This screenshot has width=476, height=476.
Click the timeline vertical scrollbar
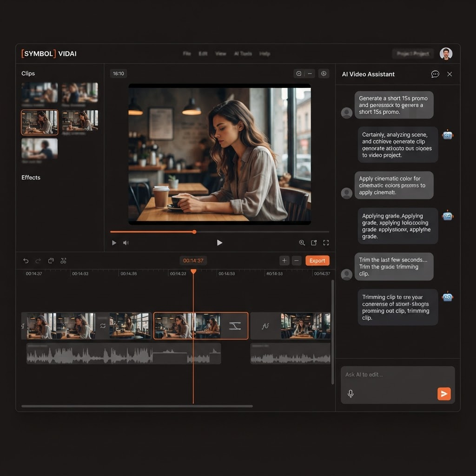point(333,332)
